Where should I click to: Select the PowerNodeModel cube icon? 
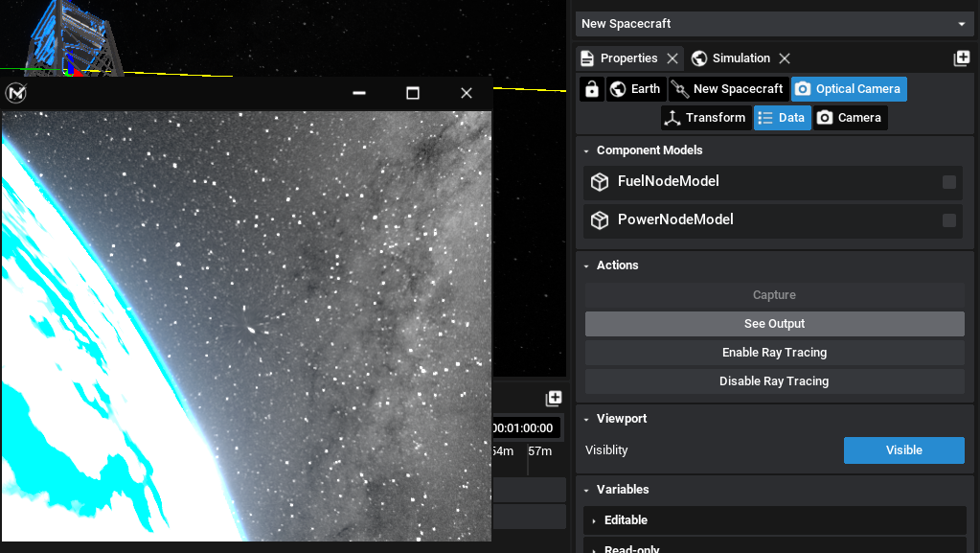(600, 220)
